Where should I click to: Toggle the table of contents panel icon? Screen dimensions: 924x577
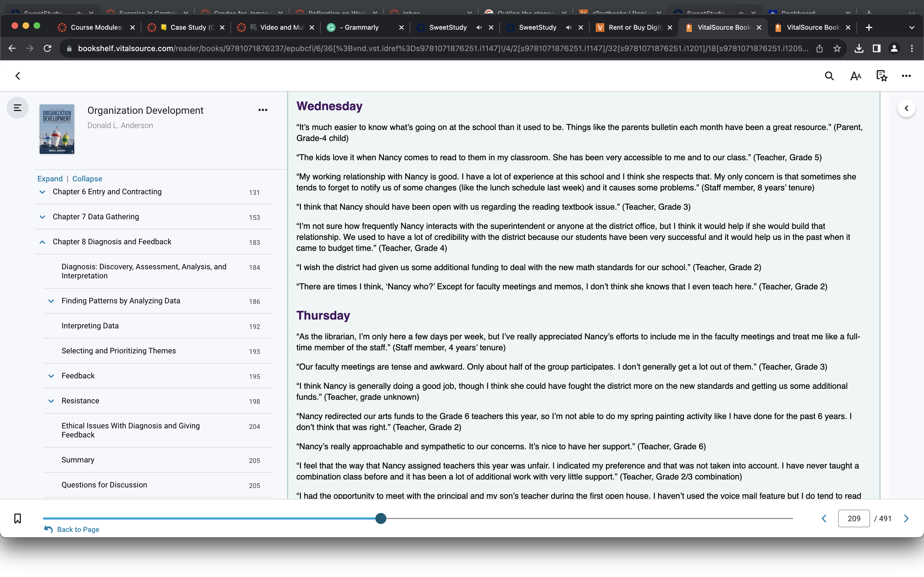[x=18, y=108]
